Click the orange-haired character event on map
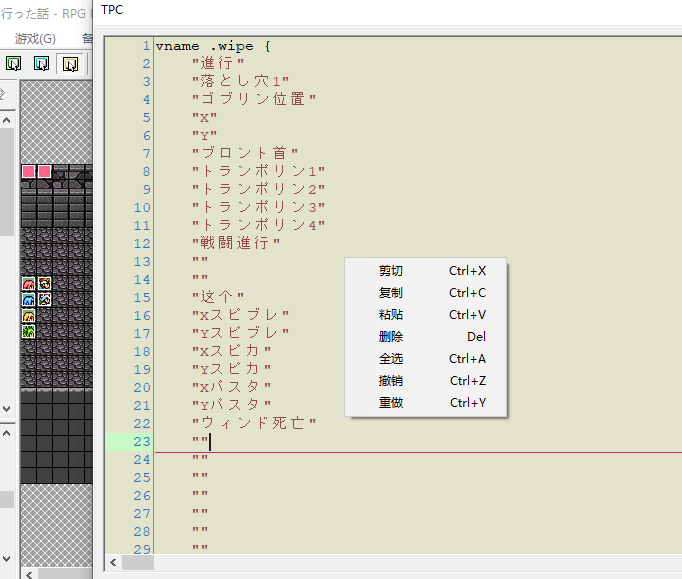Screen dimensions: 682x579 [29, 316]
